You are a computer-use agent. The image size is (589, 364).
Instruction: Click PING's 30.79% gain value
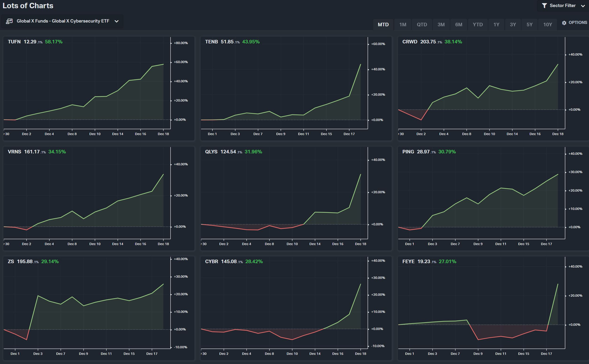click(x=447, y=152)
